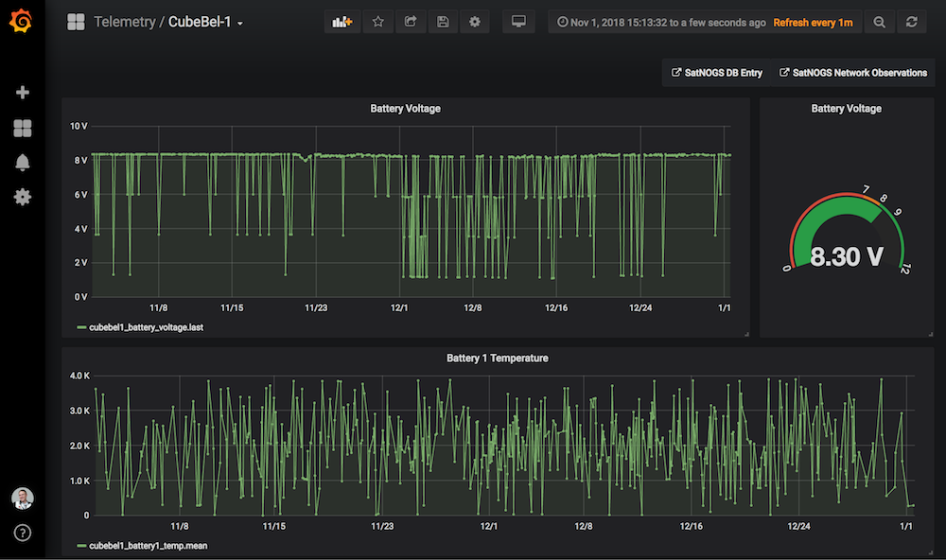The image size is (946, 560).
Task: Open the Dashboards icon in sidebar
Action: tap(23, 128)
